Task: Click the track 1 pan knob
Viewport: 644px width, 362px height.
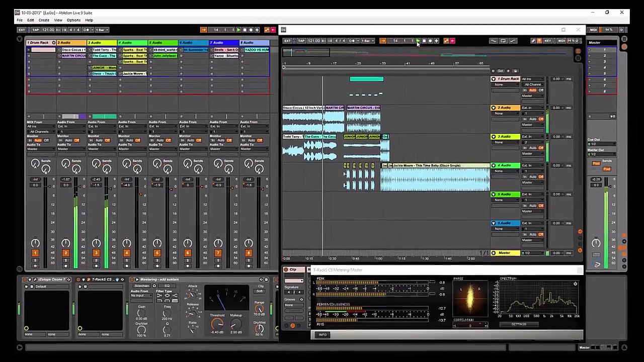Action: [35, 243]
